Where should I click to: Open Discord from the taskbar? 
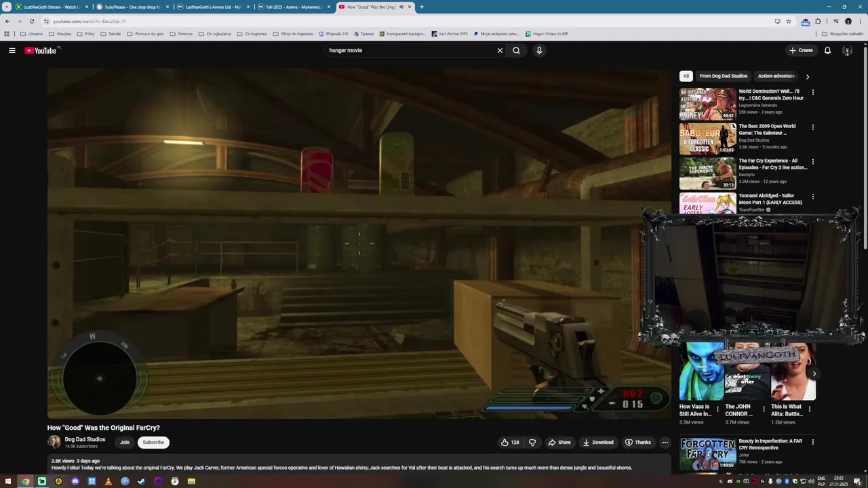(x=75, y=481)
